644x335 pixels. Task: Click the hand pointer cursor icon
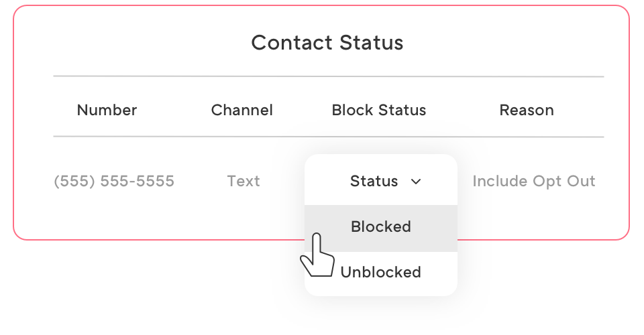317,255
